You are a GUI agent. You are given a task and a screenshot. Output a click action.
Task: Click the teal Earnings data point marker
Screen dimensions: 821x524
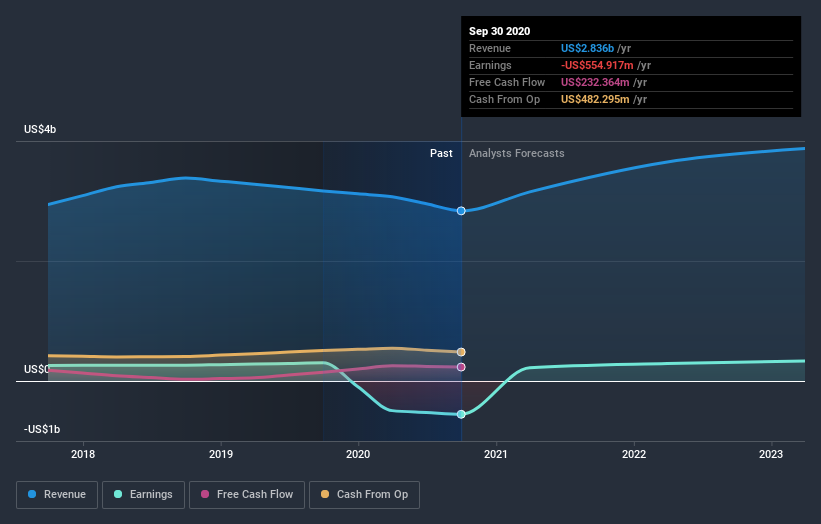point(461,414)
